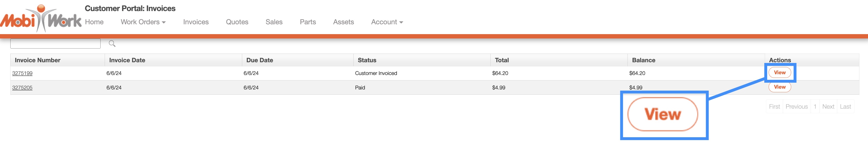Open the Sales menu item
The image size is (868, 149).
274,22
